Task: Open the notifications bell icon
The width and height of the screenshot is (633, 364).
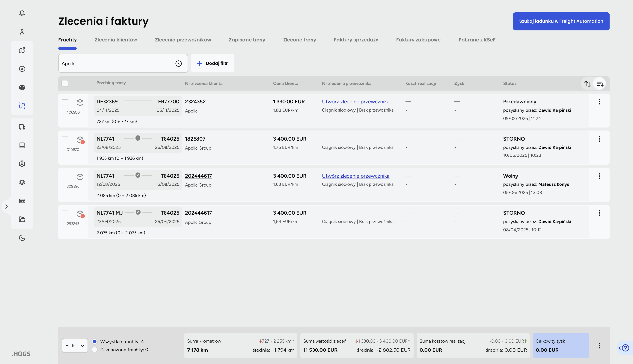Action: pyautogui.click(x=22, y=13)
